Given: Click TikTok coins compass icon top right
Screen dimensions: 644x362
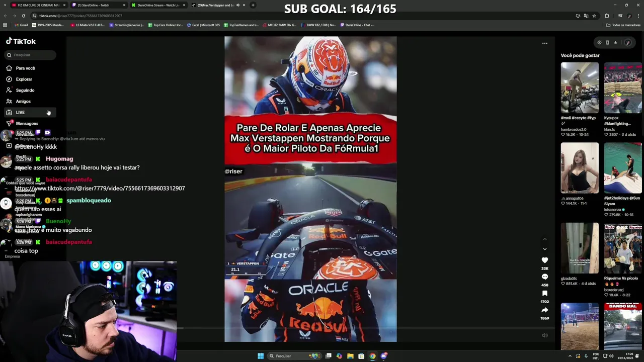Looking at the screenshot, I should [x=599, y=43].
